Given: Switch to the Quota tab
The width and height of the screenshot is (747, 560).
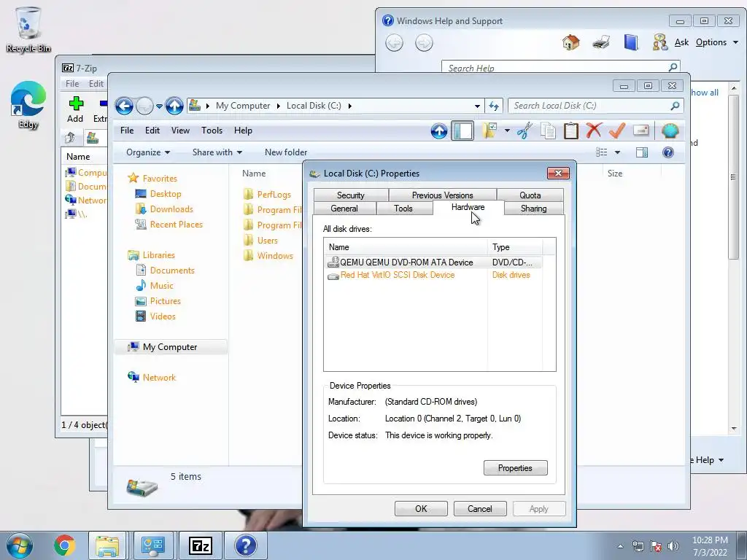Looking at the screenshot, I should [530, 195].
